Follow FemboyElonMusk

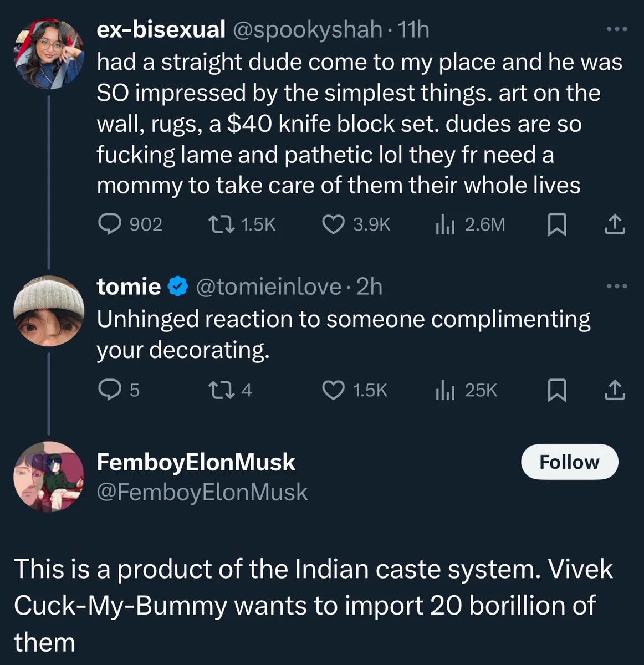coord(569,462)
